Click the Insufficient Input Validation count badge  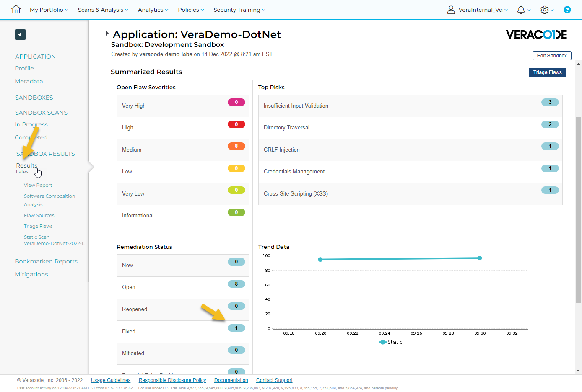tap(550, 102)
